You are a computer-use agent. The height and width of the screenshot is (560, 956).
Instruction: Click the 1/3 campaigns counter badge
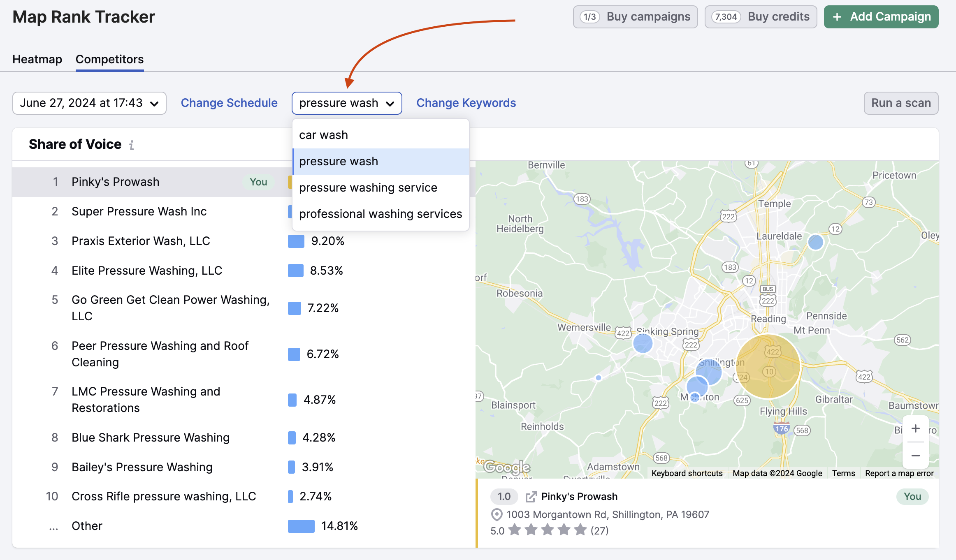click(590, 17)
